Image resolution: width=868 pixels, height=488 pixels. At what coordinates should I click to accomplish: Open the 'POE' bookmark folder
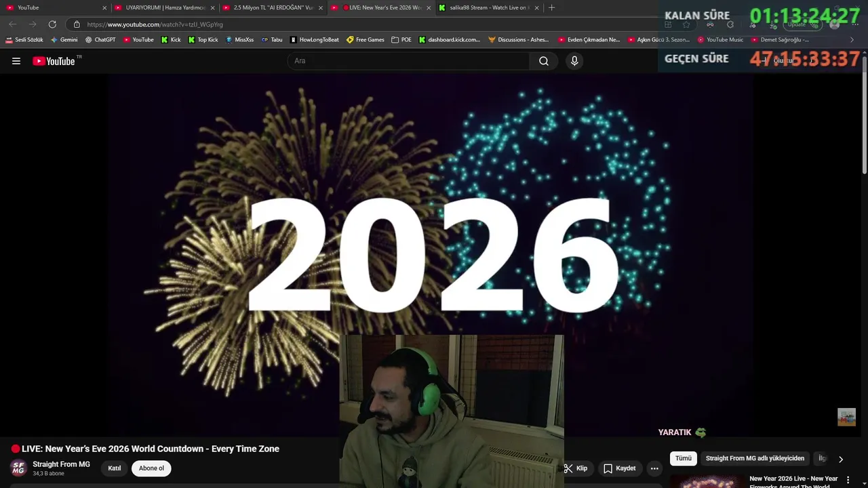tap(401, 40)
